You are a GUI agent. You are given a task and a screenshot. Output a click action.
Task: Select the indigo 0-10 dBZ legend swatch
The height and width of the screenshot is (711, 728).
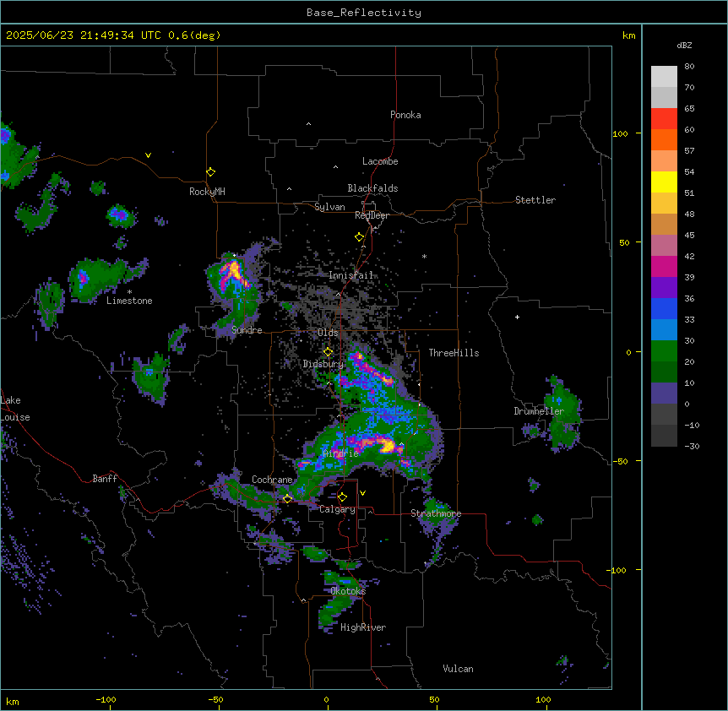[x=664, y=393]
